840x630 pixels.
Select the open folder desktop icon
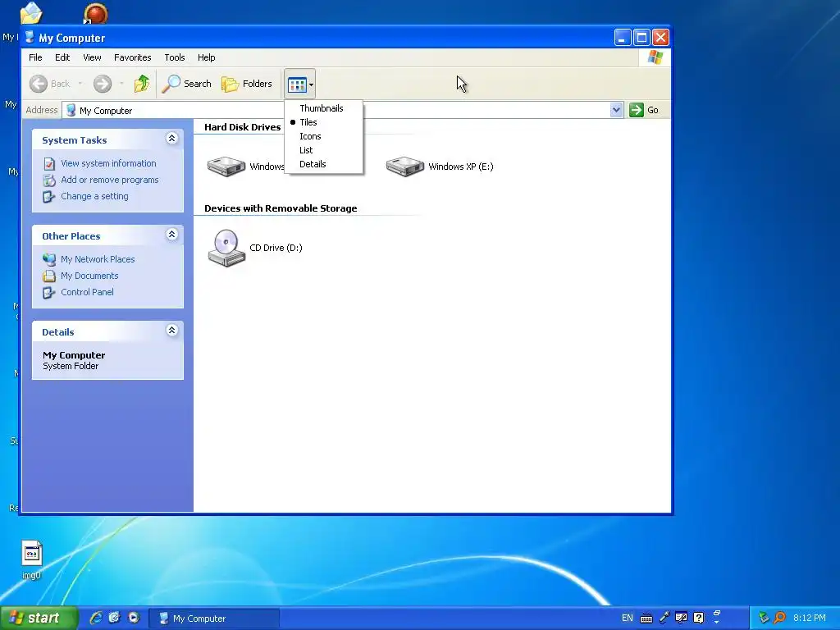coord(31,13)
